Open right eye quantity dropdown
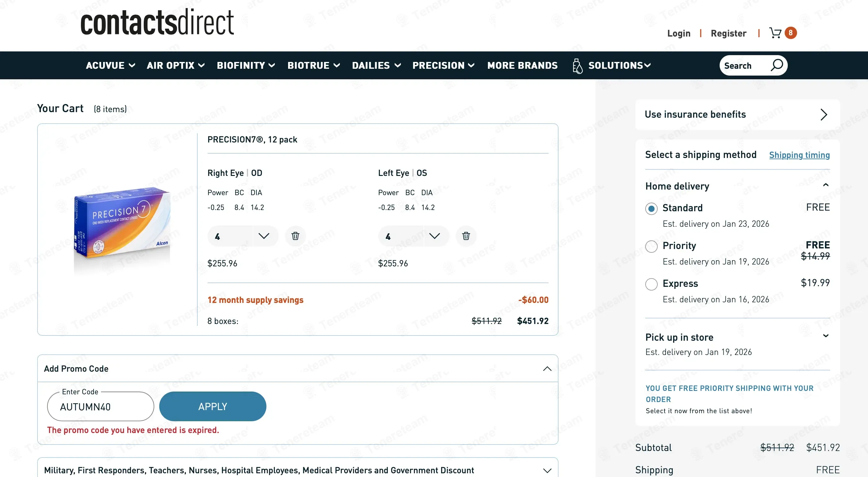The image size is (868, 477). 264,236
